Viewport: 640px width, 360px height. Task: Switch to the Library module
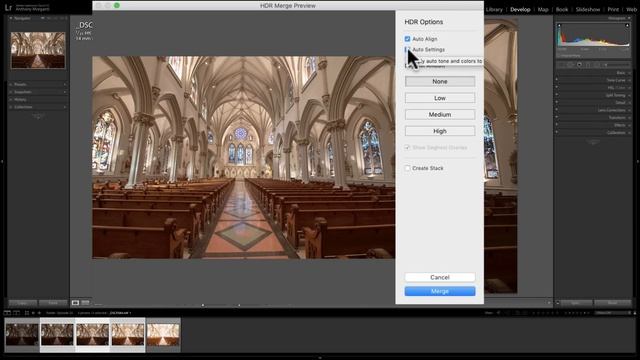(x=494, y=9)
